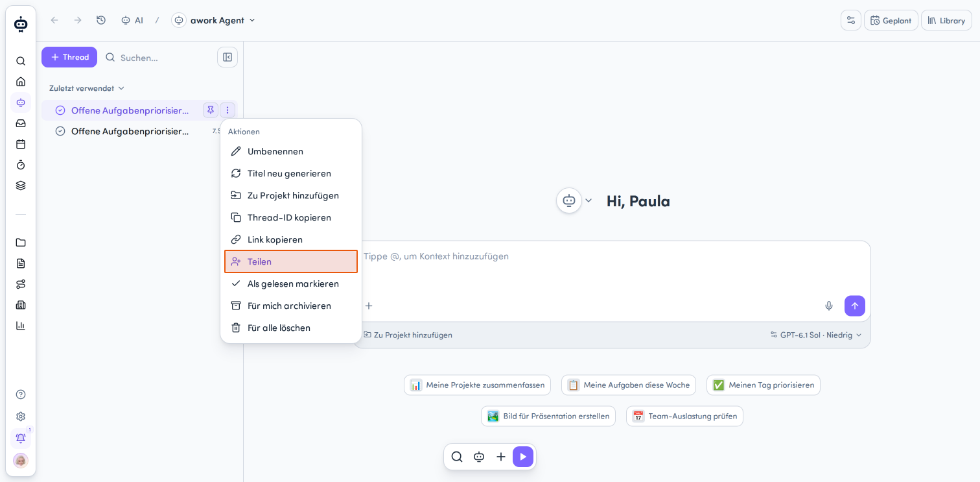Open the history clock icon in the top bar
The width and height of the screenshot is (980, 482).
coord(101,20)
